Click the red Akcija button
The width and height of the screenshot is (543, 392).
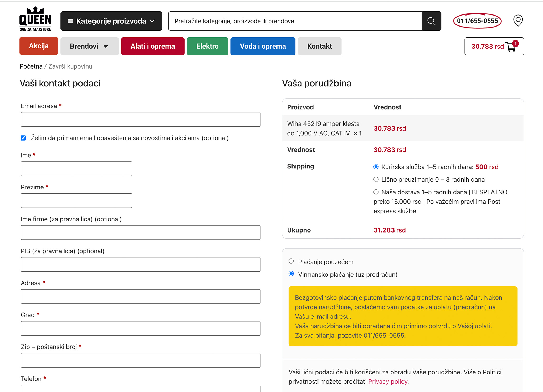(39, 46)
